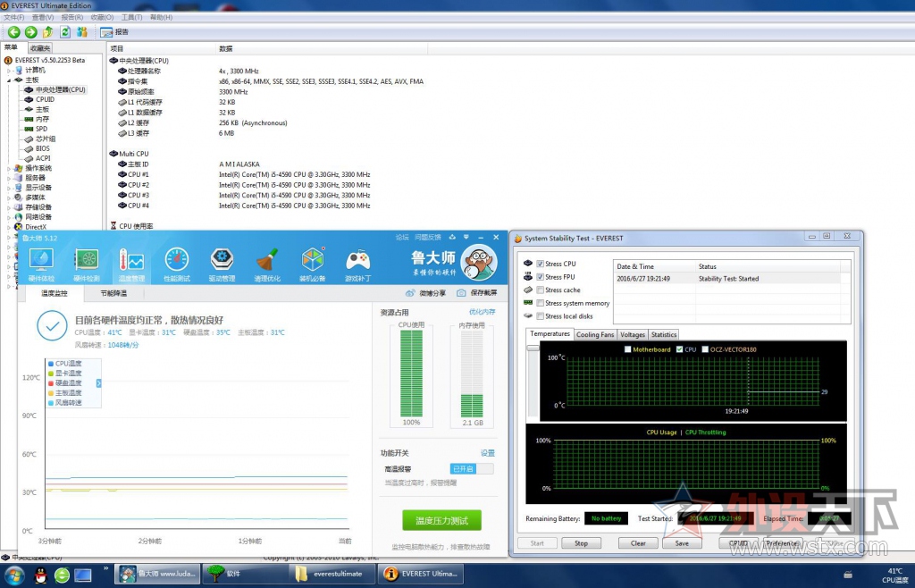This screenshot has width=915, height=588.
Task: Open the 工具(T) menu in EVEREST
Action: tap(131, 18)
